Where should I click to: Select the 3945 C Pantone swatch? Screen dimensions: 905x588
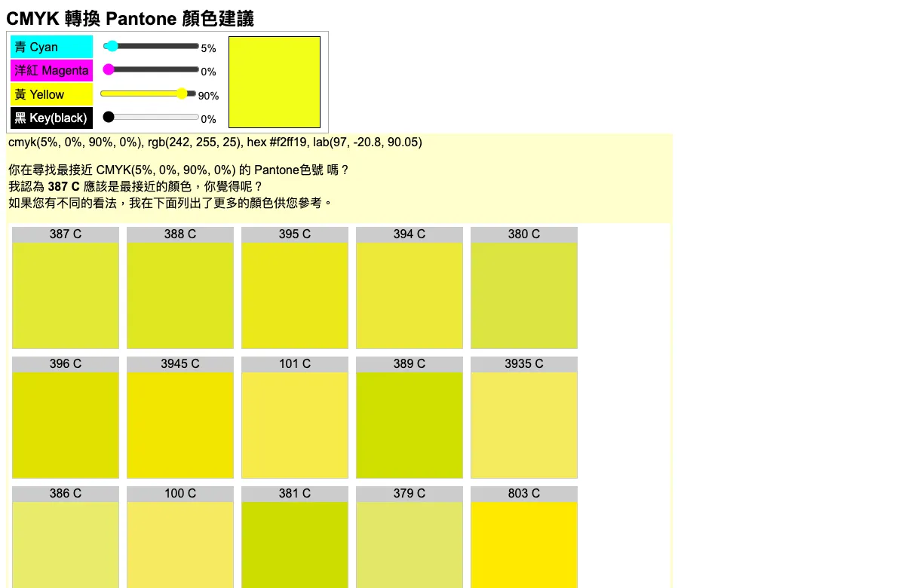pos(180,418)
